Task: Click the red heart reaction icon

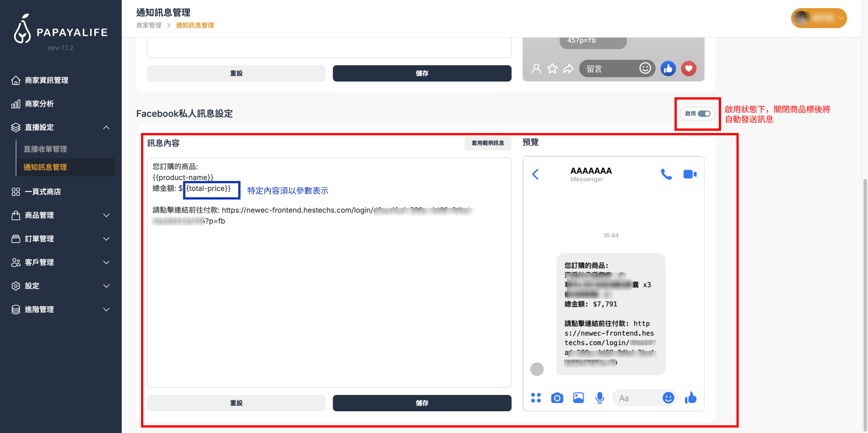Action: [x=689, y=69]
